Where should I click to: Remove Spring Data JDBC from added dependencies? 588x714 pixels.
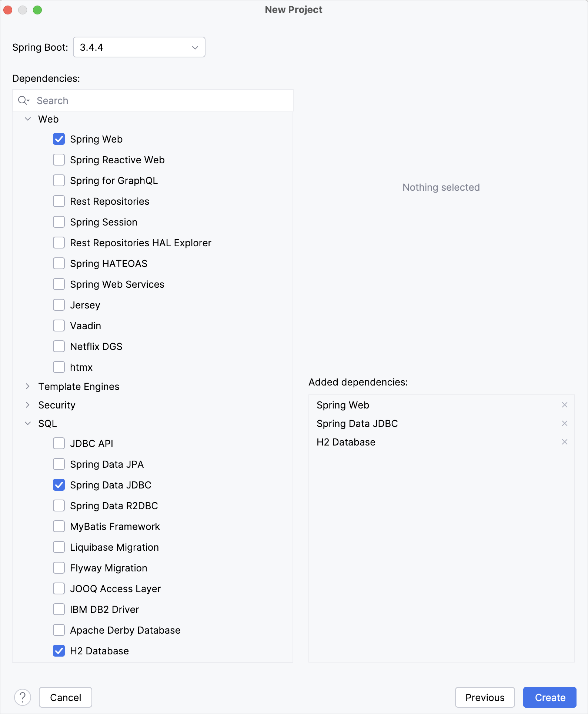pos(564,423)
